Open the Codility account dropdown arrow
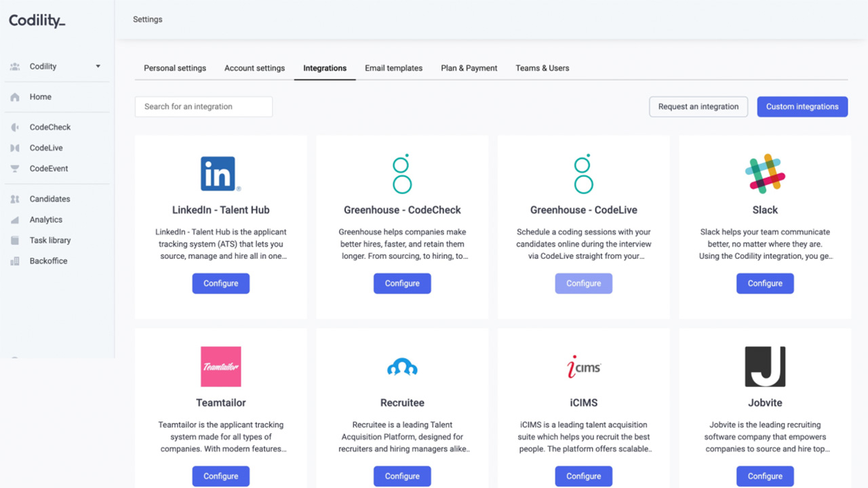 [x=98, y=66]
